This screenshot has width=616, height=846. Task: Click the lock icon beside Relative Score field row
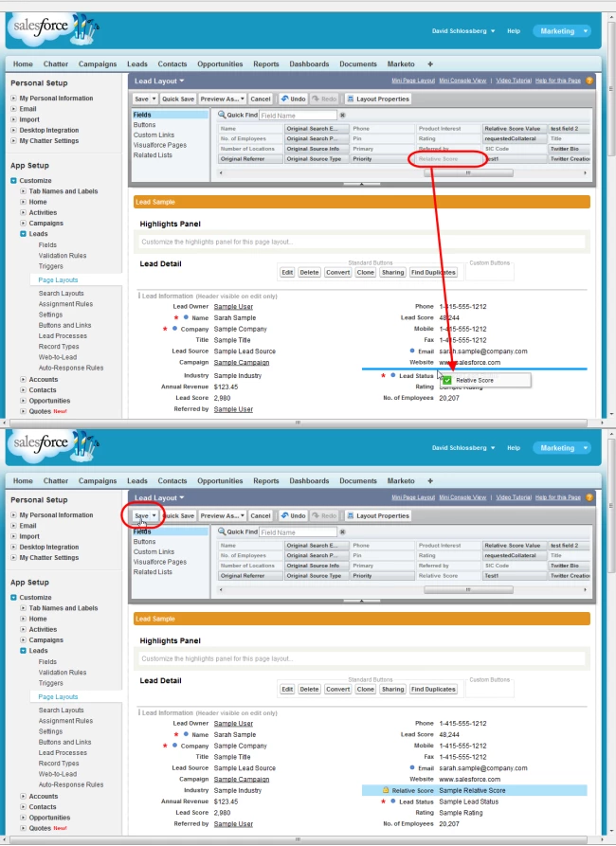[386, 790]
